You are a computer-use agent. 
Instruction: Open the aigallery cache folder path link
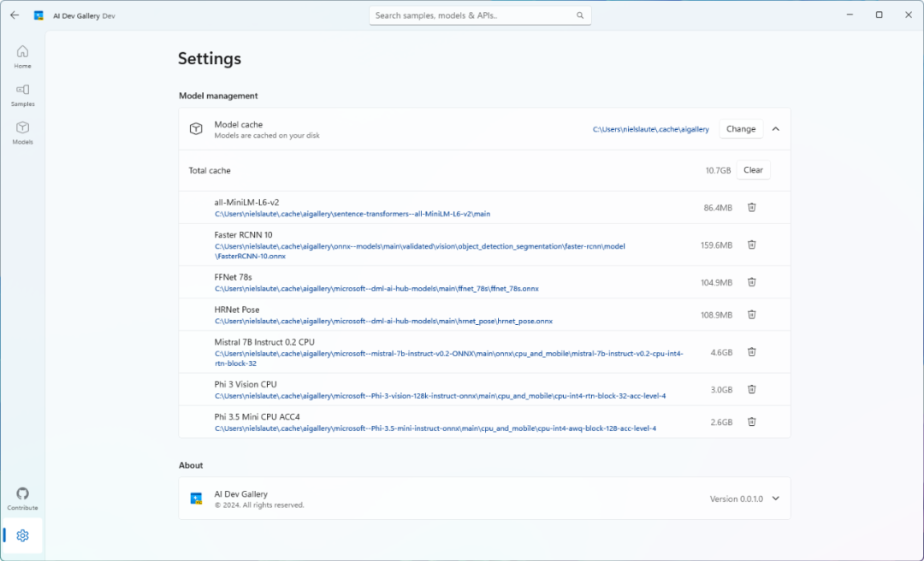[650, 129]
